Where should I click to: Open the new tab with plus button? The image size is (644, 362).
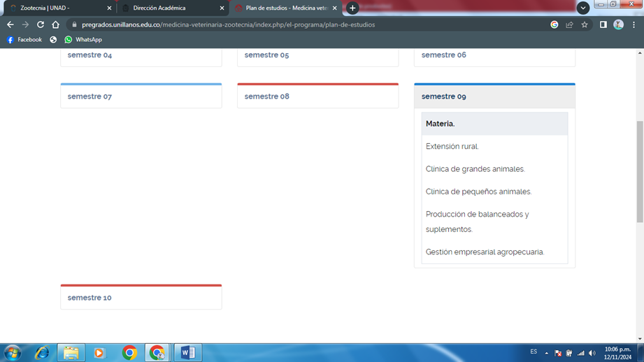click(x=352, y=8)
